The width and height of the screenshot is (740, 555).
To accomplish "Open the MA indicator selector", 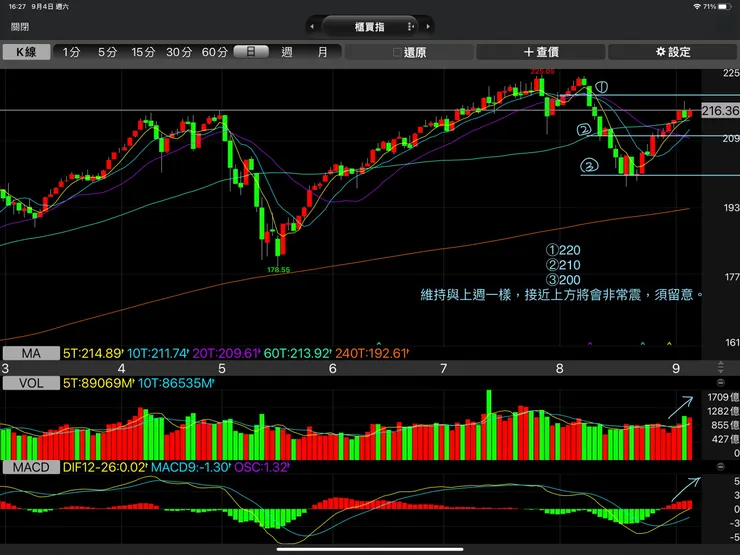I will pyautogui.click(x=31, y=353).
